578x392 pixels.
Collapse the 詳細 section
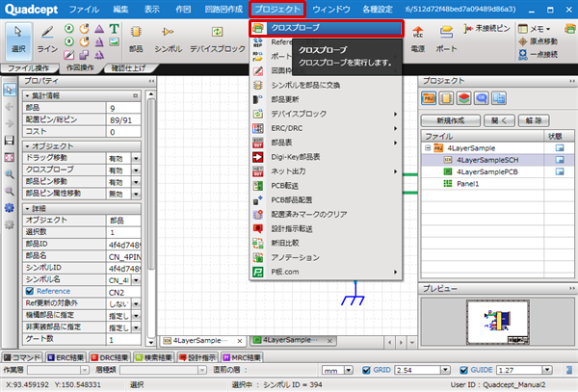(x=28, y=209)
